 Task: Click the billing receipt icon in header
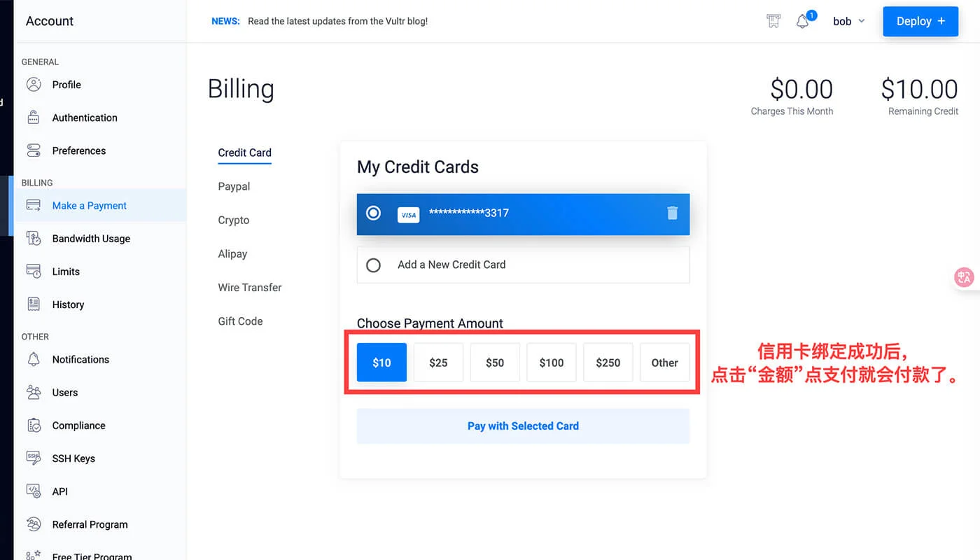coord(773,21)
